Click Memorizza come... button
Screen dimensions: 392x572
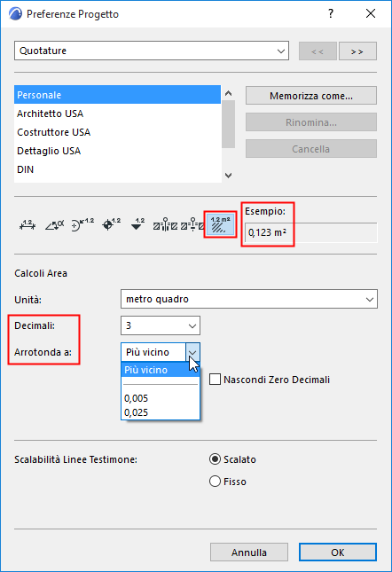[311, 96]
